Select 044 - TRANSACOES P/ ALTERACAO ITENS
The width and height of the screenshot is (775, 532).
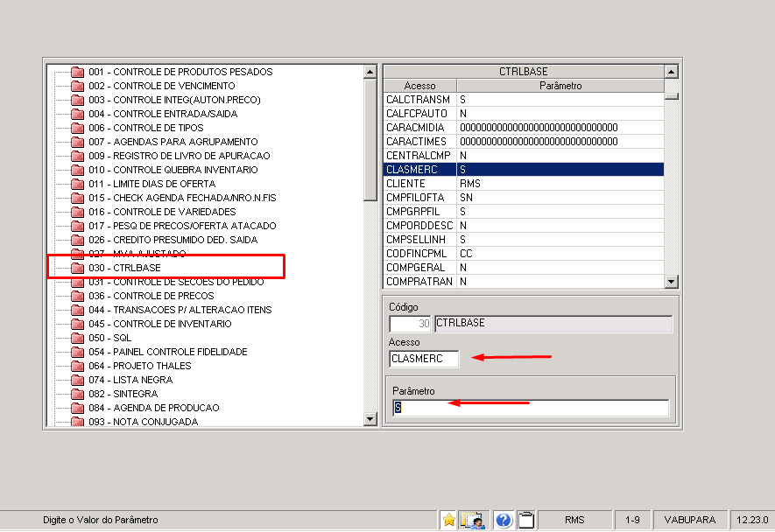tap(180, 310)
